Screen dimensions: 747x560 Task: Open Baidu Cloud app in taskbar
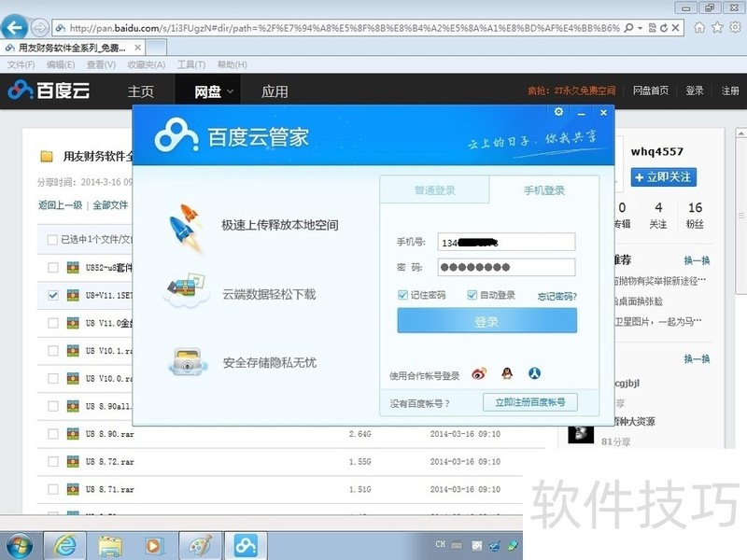coord(245,544)
